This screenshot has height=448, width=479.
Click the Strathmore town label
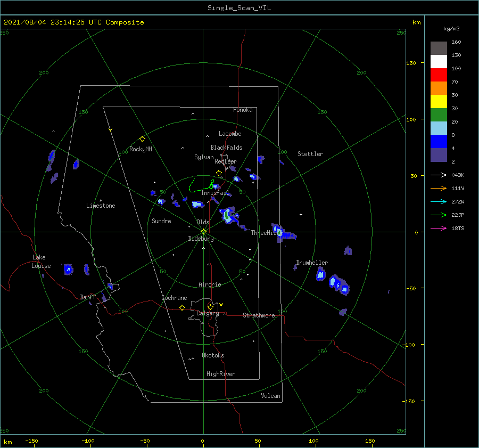(259, 315)
